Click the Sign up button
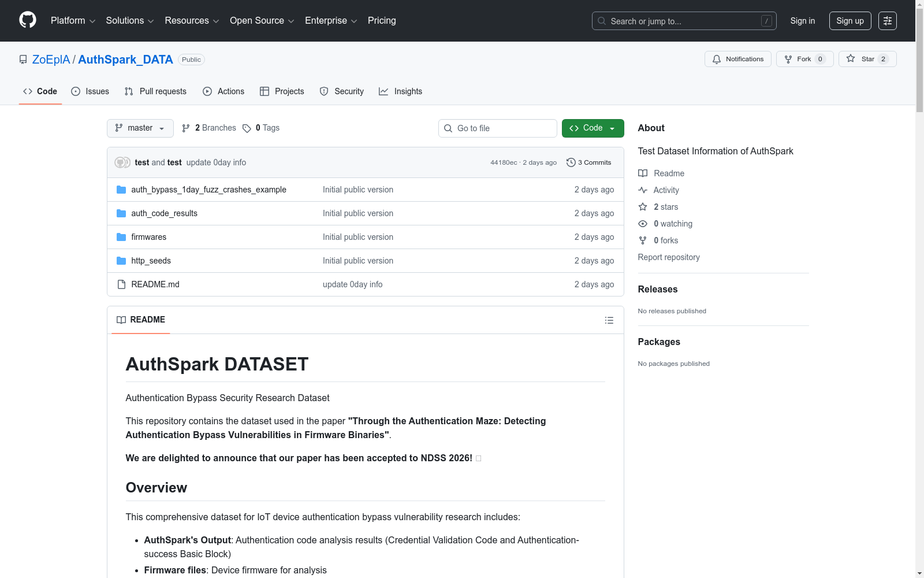The image size is (924, 578). click(850, 21)
